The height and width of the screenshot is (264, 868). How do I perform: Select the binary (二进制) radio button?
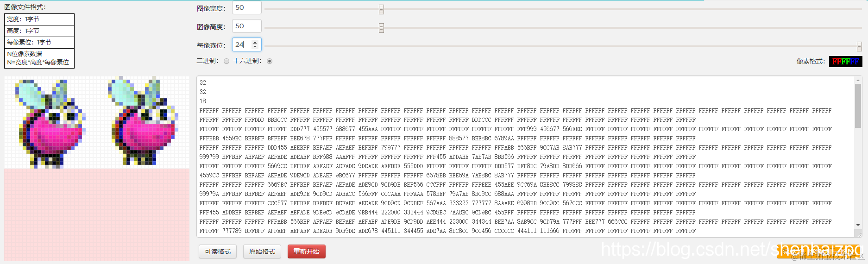tap(226, 61)
